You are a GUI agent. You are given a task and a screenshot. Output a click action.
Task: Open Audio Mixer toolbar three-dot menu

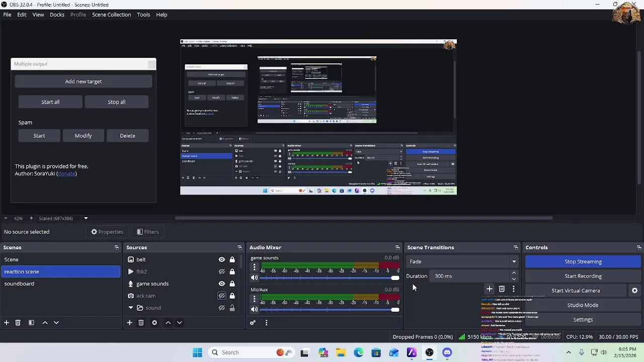[x=266, y=323]
